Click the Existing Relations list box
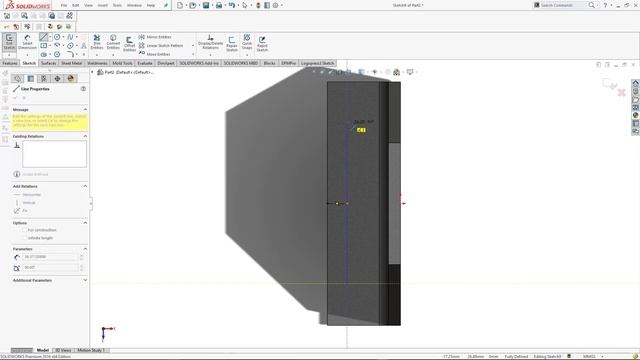The width and height of the screenshot is (640, 360). (x=54, y=154)
